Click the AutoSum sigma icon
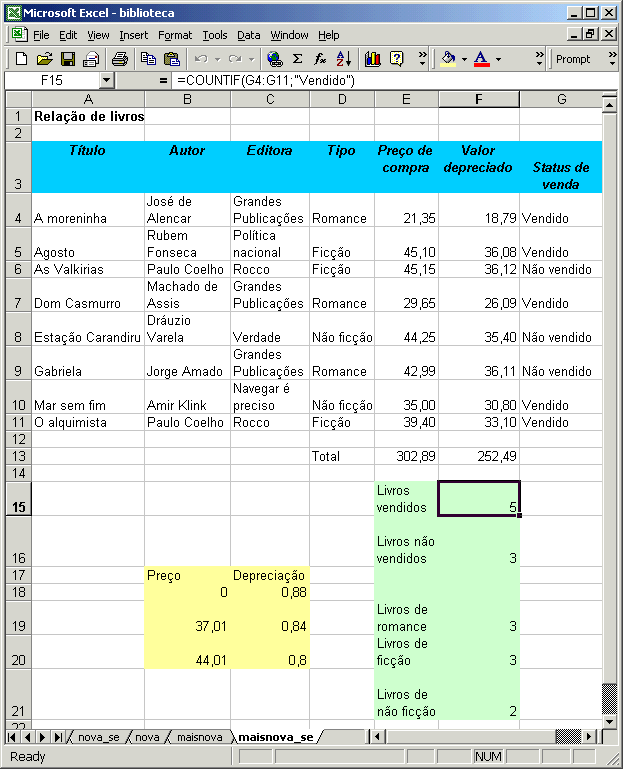623x769 pixels. point(297,59)
